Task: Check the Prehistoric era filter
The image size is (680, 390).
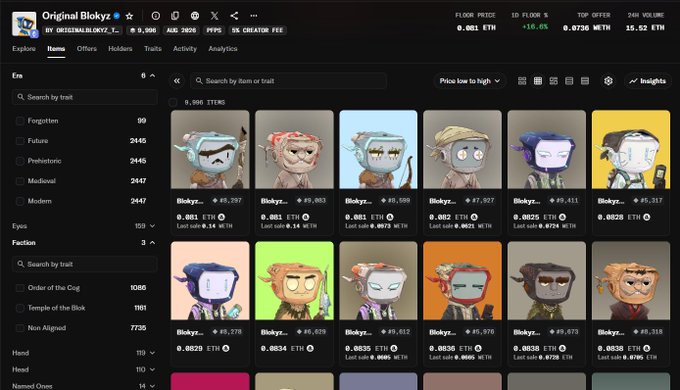Action: coord(20,161)
